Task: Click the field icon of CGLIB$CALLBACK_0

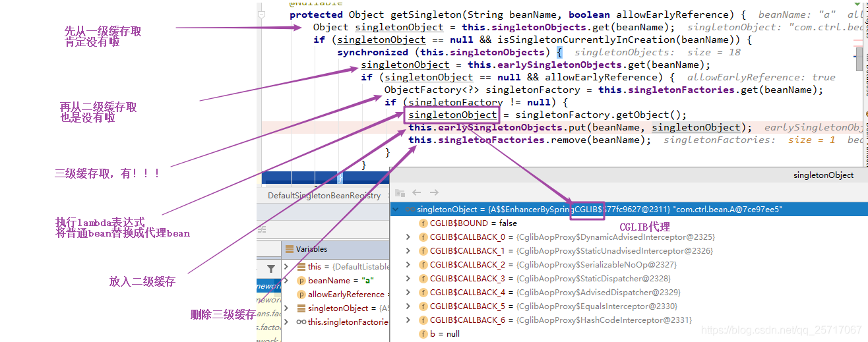Action: pos(423,237)
